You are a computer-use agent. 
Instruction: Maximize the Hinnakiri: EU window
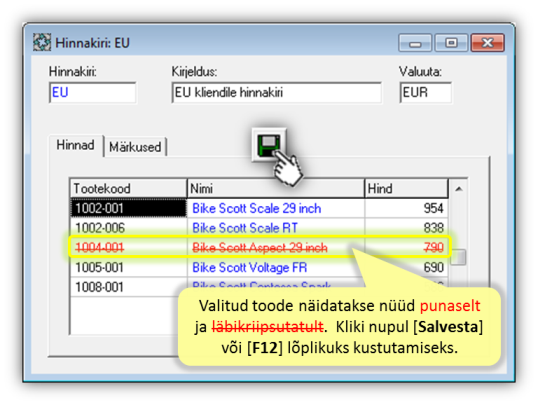[451, 43]
